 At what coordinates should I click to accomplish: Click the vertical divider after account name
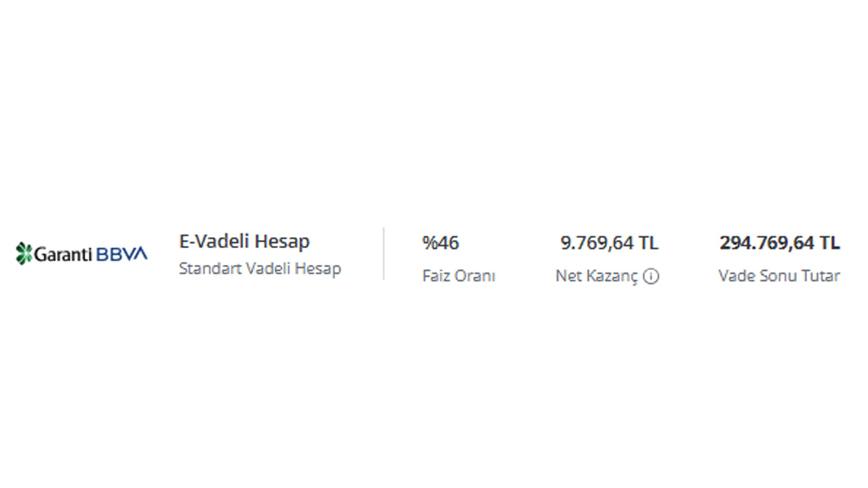point(384,253)
